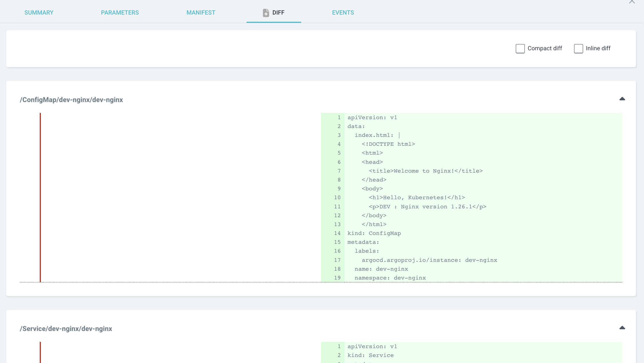Collapse the Service dev-nginx diff section
644x363 pixels.
coord(622,328)
